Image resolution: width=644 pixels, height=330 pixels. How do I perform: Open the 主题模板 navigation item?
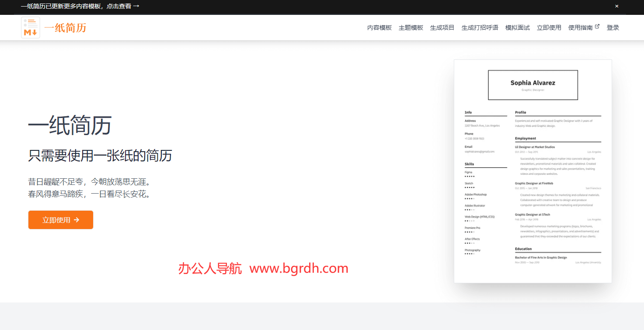point(411,28)
